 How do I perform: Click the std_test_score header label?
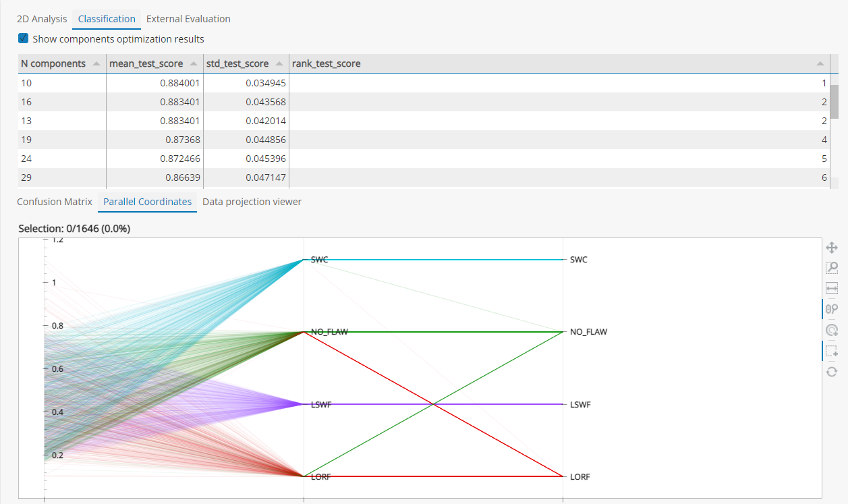tap(237, 64)
